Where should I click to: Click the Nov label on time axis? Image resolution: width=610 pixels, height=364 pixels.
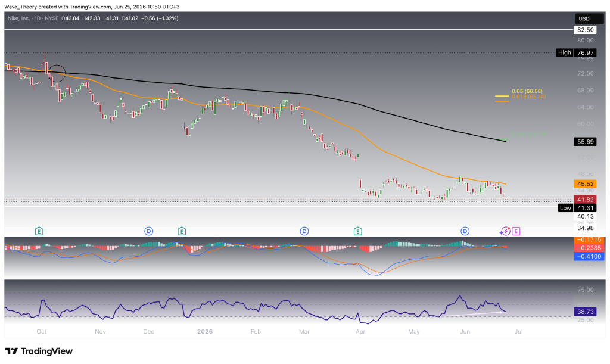[100, 332]
